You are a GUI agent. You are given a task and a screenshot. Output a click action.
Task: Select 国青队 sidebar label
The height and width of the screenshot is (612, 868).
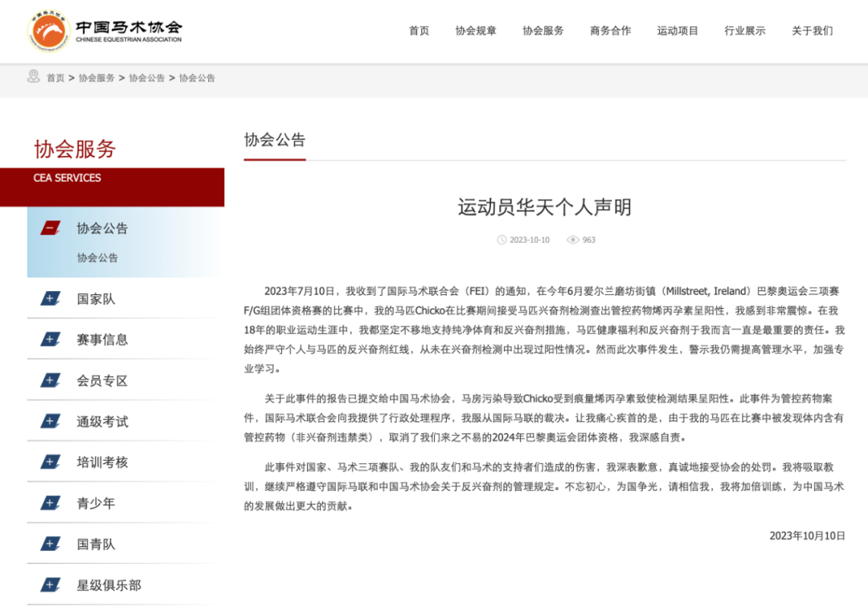click(96, 544)
